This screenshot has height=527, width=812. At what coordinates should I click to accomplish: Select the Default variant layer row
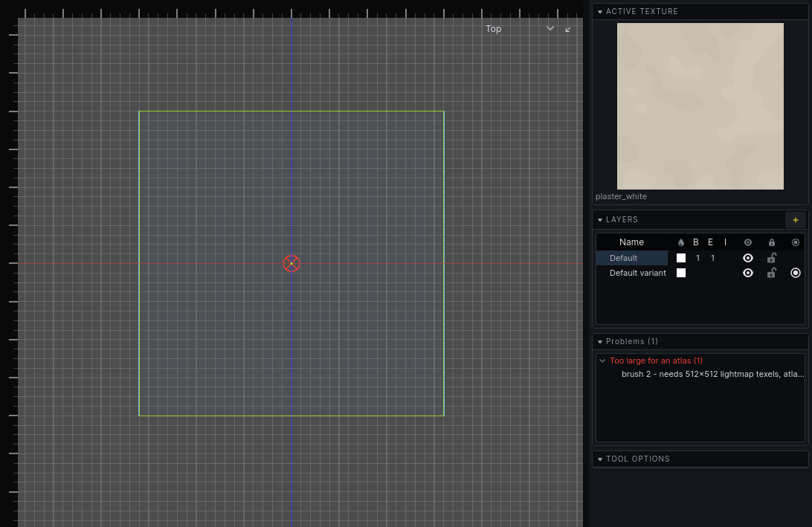700,273
